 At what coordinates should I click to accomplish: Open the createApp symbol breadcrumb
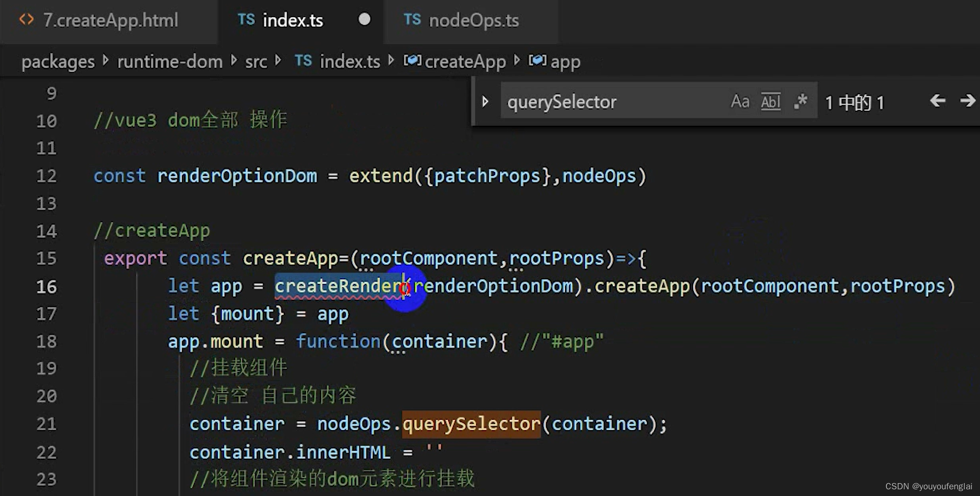[465, 61]
